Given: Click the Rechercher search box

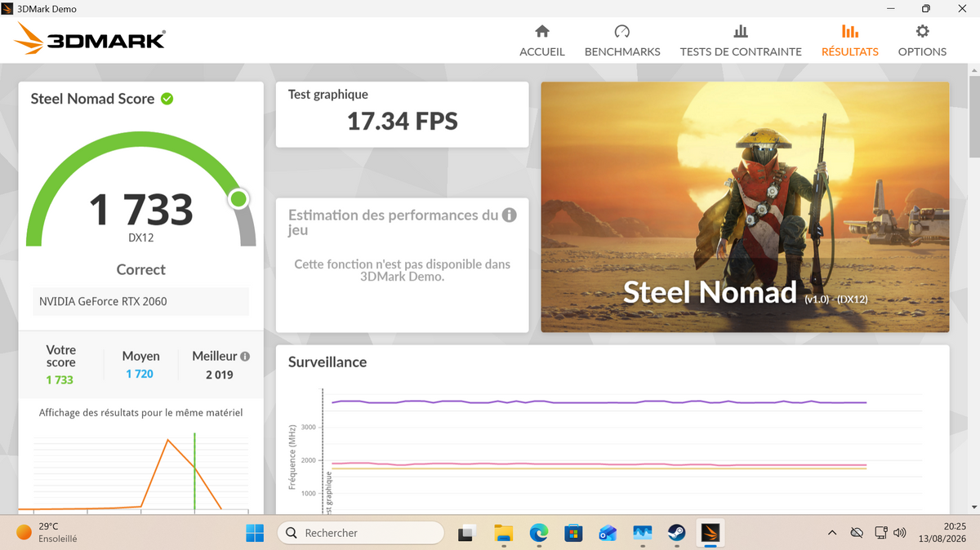Looking at the screenshot, I should click(x=361, y=533).
